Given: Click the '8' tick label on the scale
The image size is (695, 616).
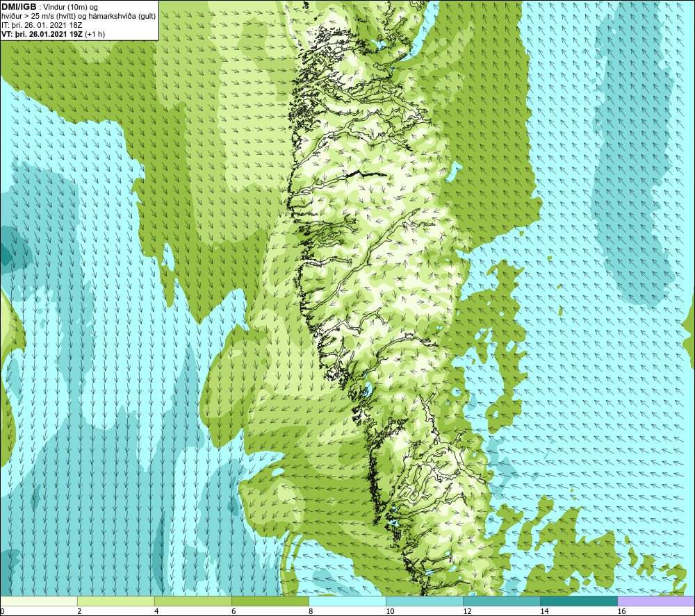Looking at the screenshot, I should pyautogui.click(x=311, y=612).
